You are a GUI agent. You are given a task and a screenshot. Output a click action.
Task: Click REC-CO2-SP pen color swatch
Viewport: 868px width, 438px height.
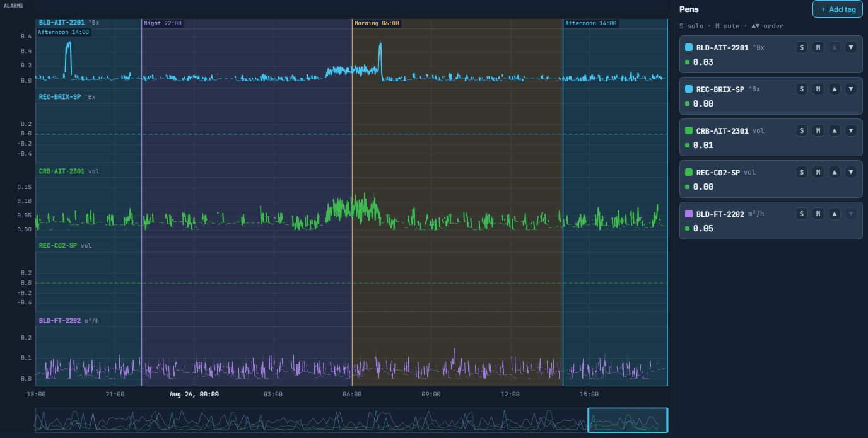click(689, 172)
